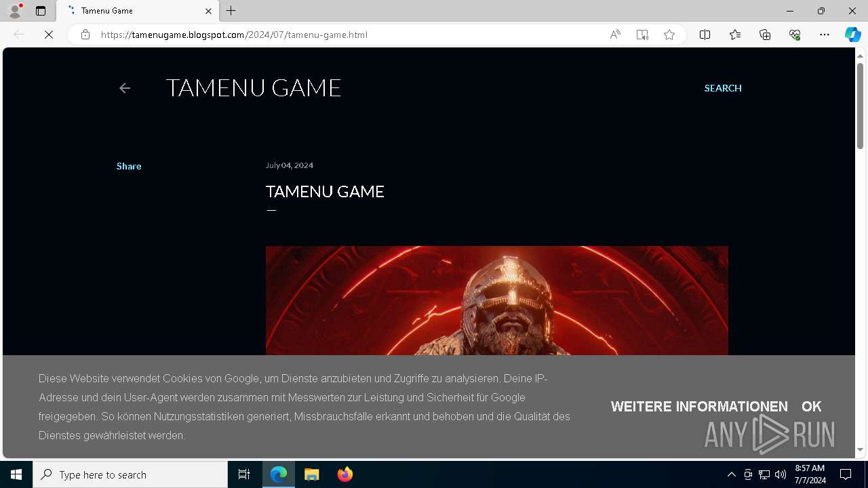The width and height of the screenshot is (868, 488).
Task: Click the scrollbar down arrow
Action: (860, 450)
